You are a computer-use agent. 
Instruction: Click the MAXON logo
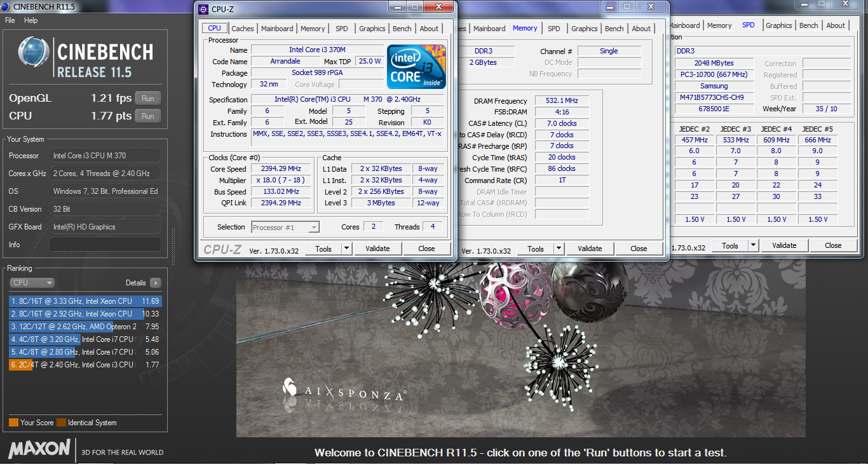pyautogui.click(x=39, y=449)
